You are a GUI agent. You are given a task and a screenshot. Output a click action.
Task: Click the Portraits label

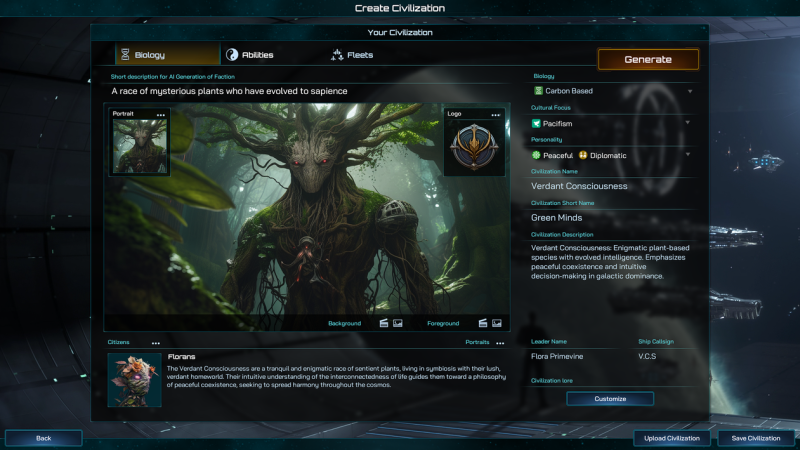tap(477, 342)
